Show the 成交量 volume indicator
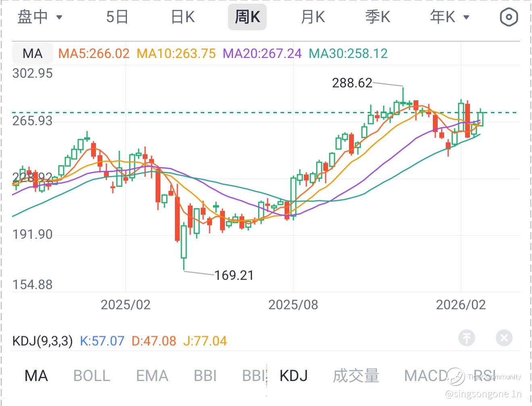Viewport: 532px width, 406px height. tap(356, 376)
